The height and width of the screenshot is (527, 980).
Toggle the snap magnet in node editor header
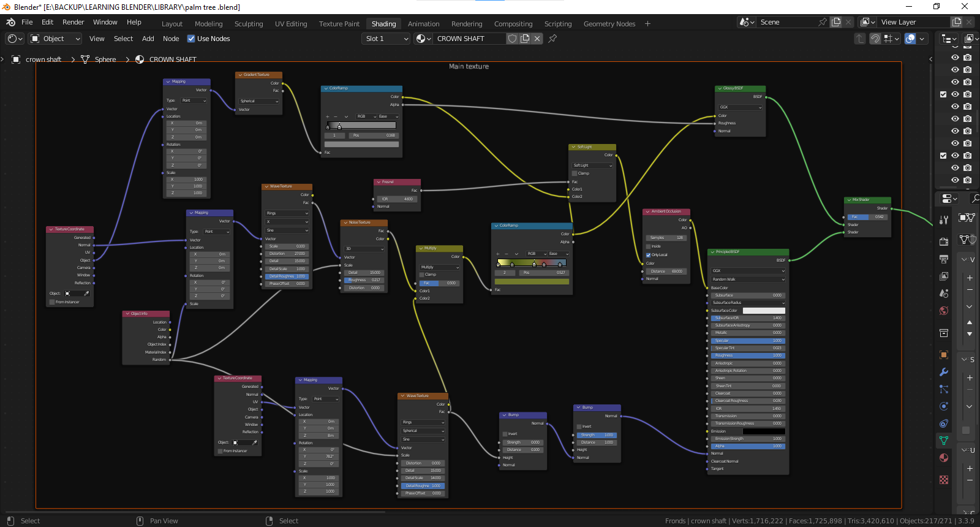875,39
